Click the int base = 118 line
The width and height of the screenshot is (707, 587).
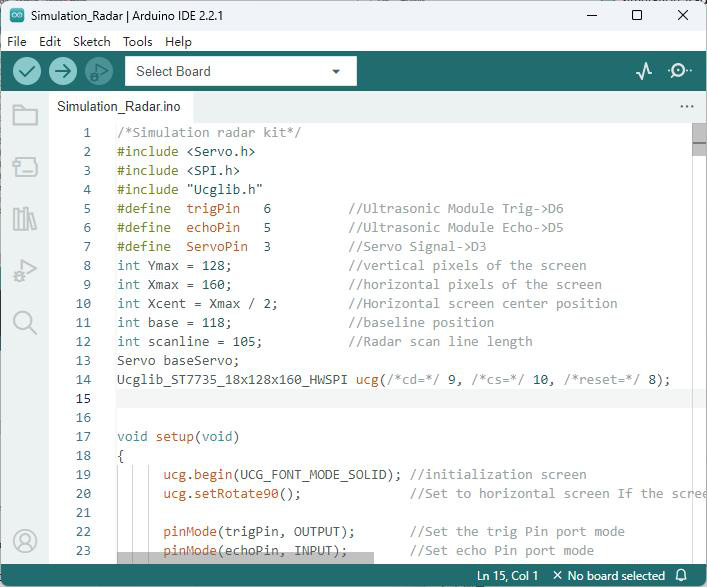(x=174, y=322)
